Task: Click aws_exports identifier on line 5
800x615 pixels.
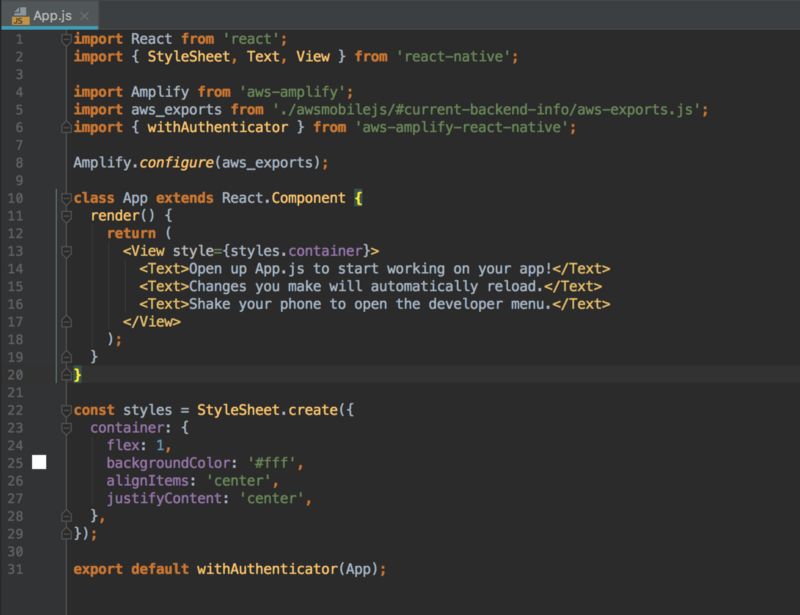Action: coord(176,110)
